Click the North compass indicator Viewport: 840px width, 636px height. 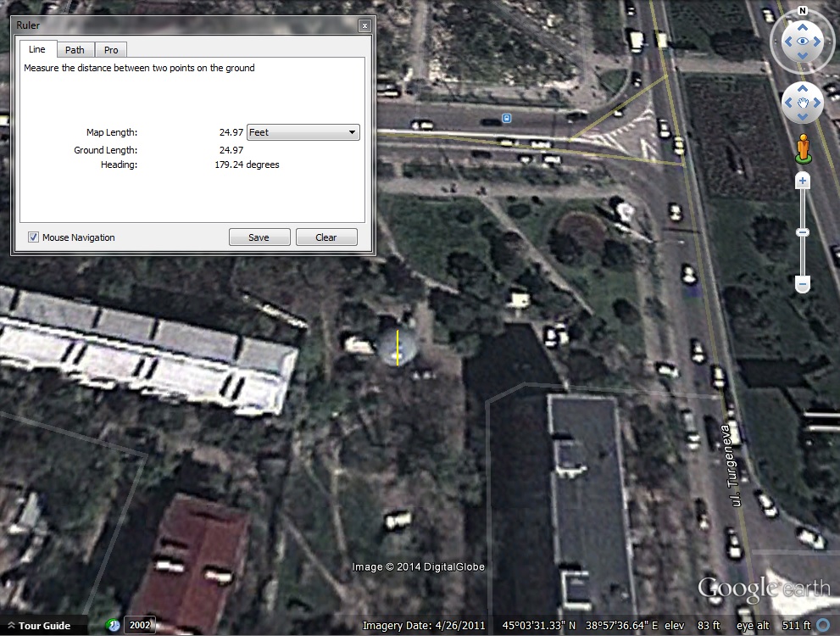(x=802, y=12)
